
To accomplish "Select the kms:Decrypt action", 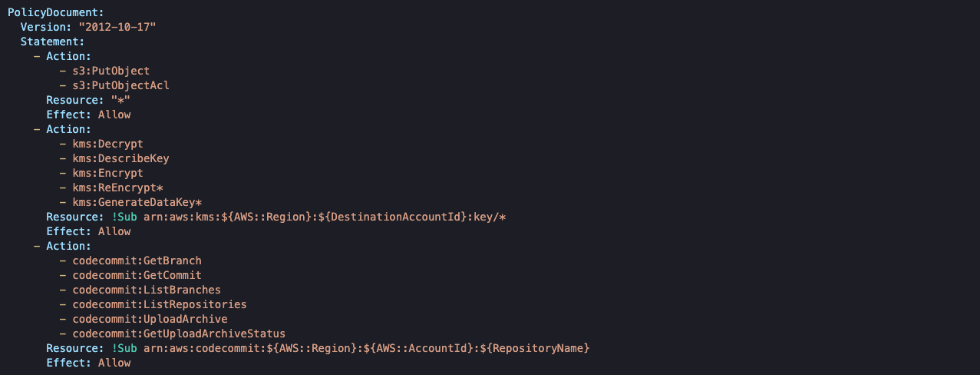I will pyautogui.click(x=107, y=144).
